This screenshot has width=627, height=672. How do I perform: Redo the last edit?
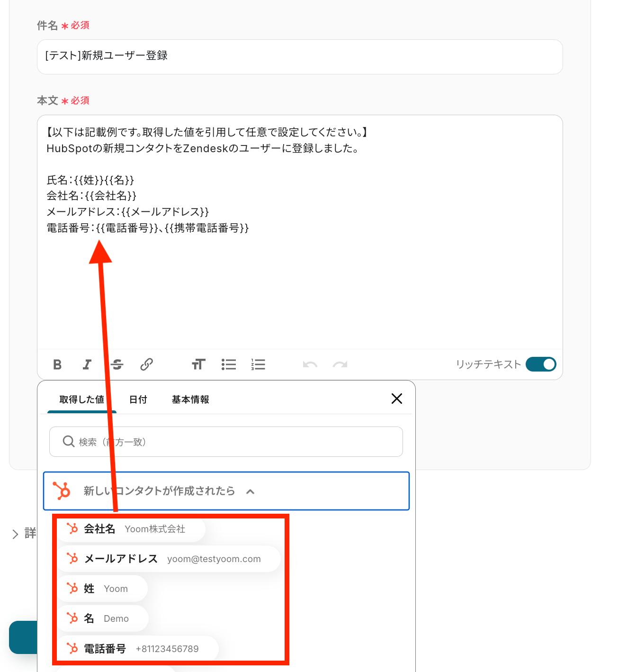point(340,364)
